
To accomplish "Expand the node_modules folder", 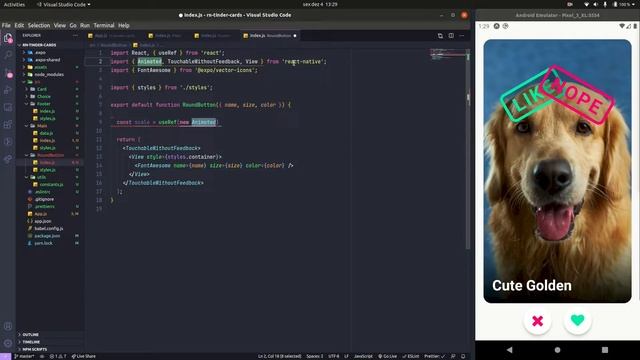I will click(49, 75).
